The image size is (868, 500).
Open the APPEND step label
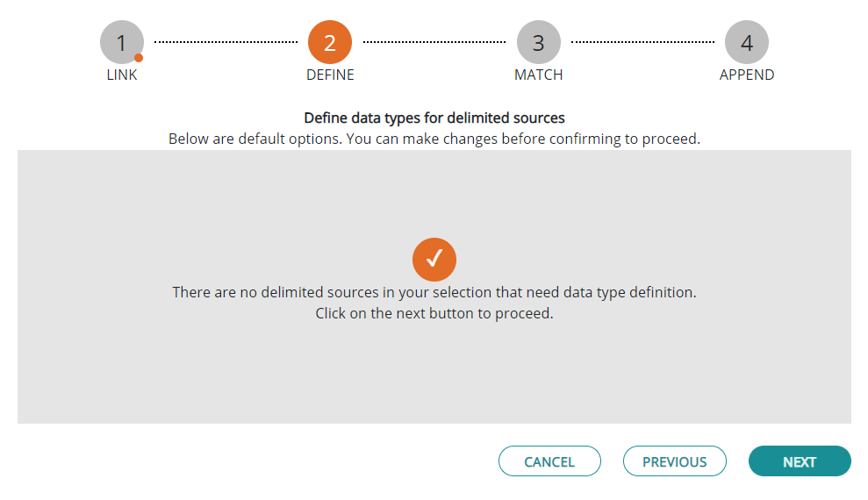pos(747,75)
